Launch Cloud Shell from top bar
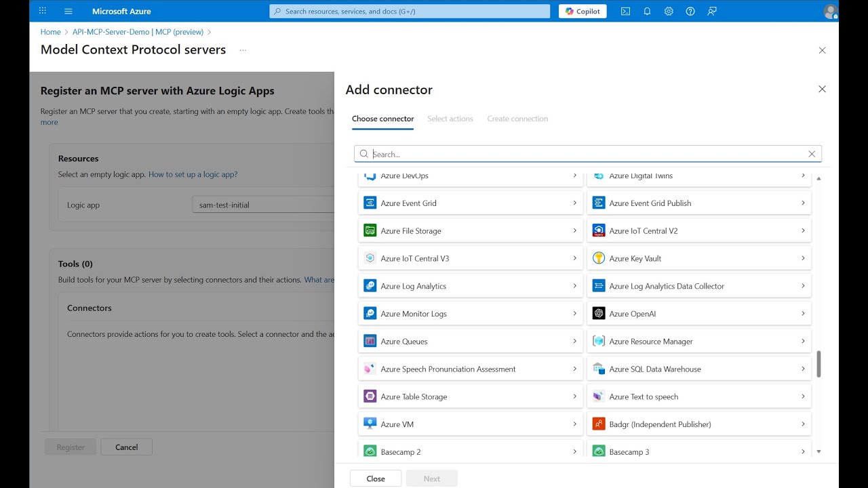Screen dimensions: 868x488 (625, 11)
